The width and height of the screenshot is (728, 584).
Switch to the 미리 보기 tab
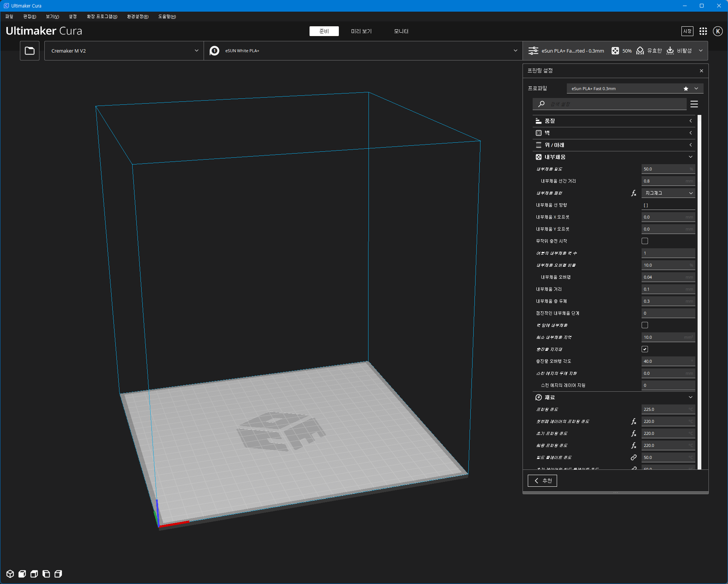point(361,31)
